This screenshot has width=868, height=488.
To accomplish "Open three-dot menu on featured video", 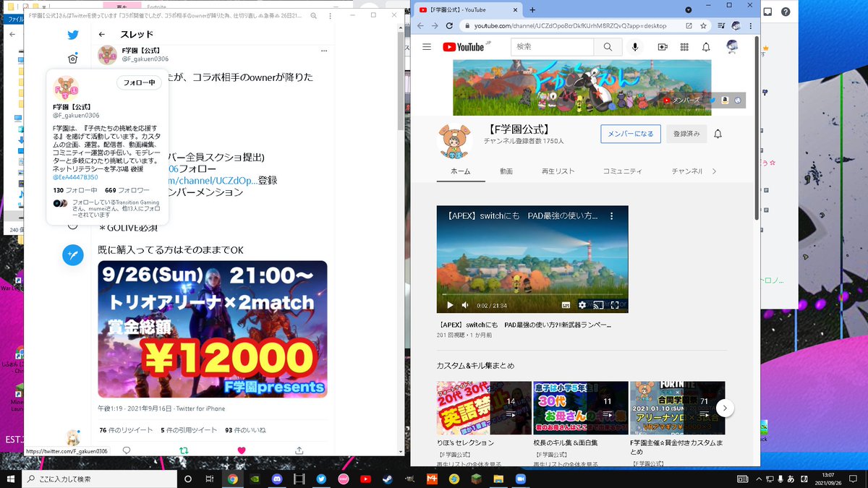I will (611, 215).
